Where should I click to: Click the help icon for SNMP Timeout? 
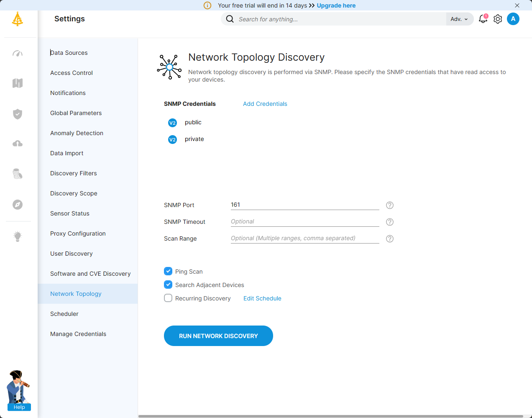point(390,222)
